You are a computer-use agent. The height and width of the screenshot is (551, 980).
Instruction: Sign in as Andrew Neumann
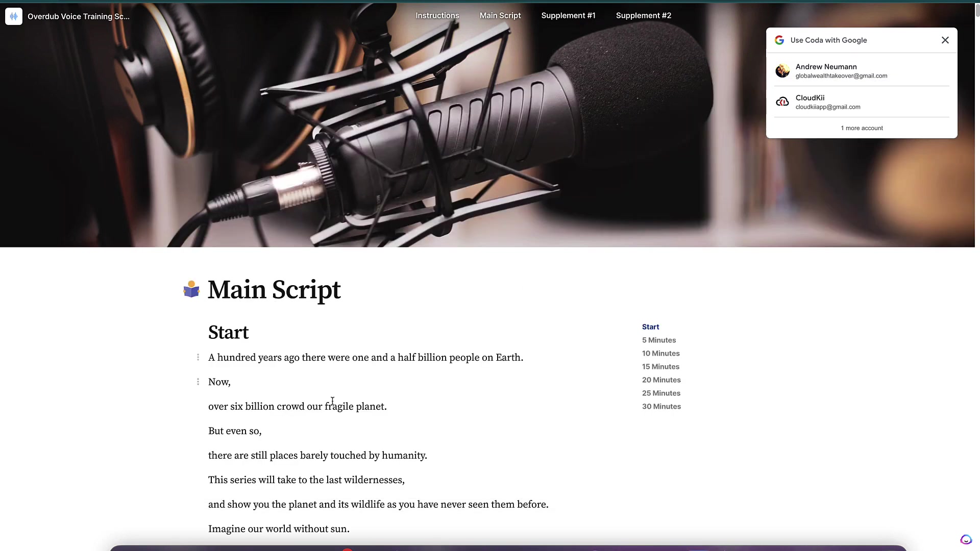click(x=862, y=71)
